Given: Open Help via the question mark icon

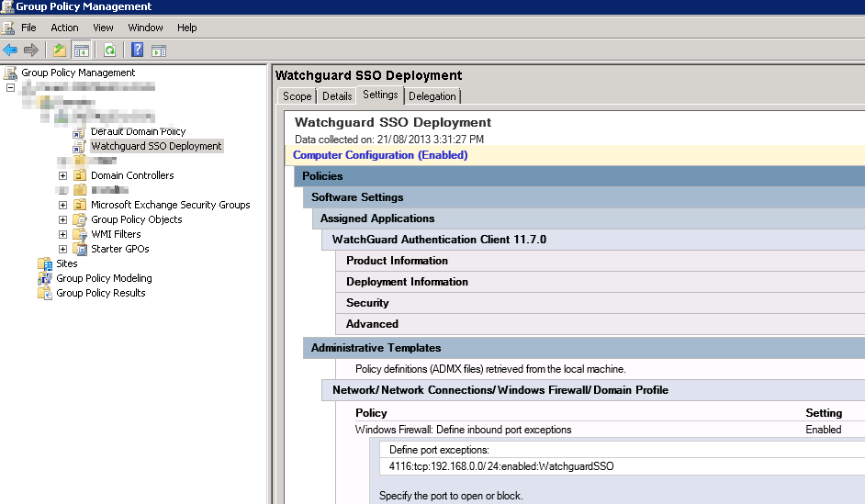Looking at the screenshot, I should point(138,50).
